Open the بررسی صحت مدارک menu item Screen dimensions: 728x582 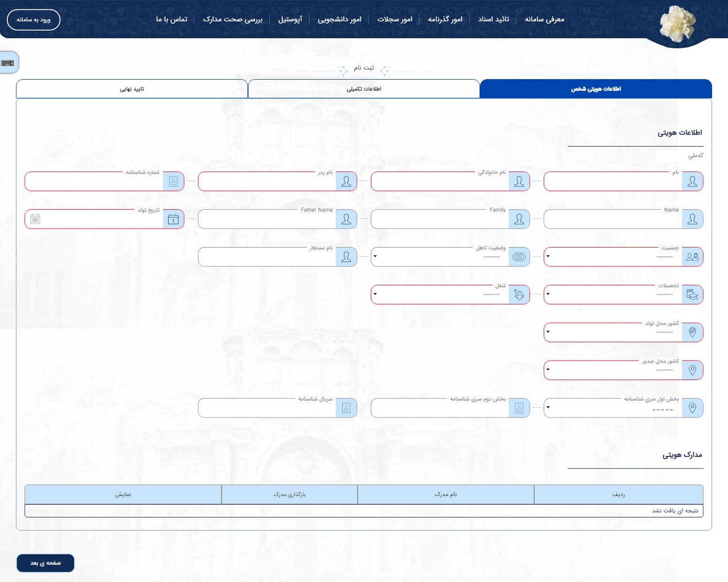coord(233,19)
